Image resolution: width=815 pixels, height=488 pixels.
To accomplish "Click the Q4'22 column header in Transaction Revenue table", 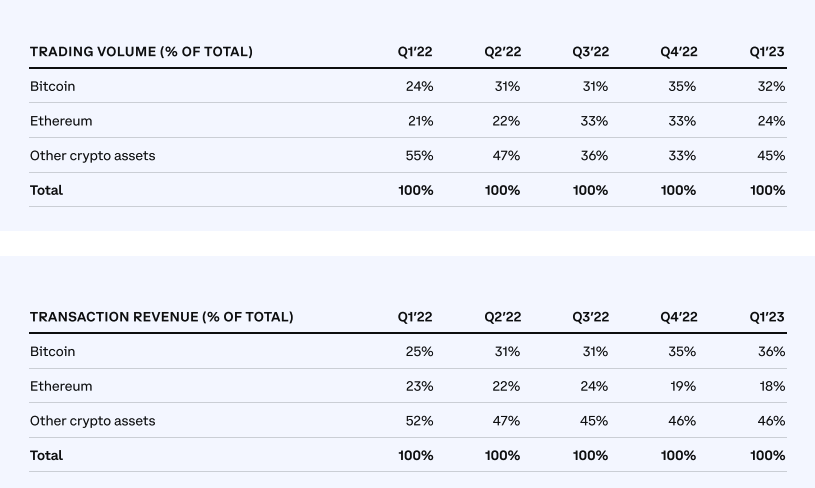I will point(679,317).
